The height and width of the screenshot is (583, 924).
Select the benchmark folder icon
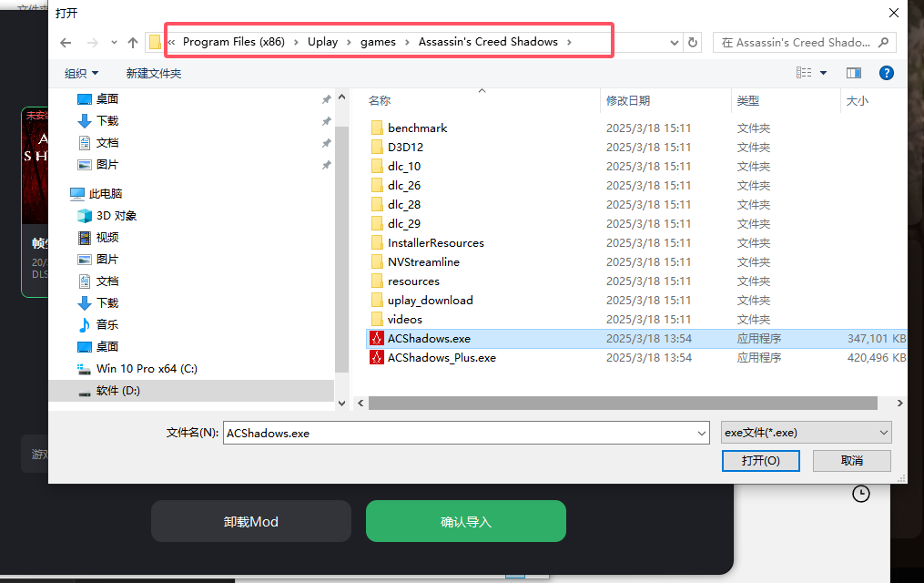point(377,128)
